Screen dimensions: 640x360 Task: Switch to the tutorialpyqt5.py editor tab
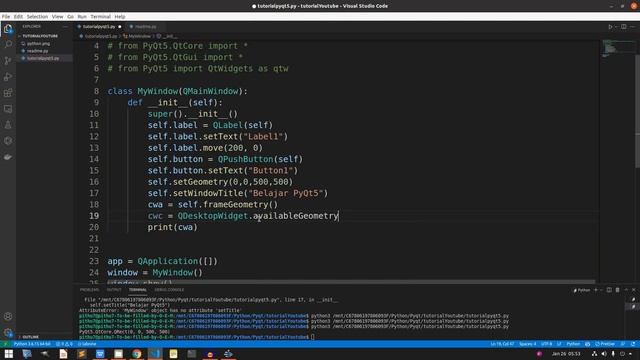pos(99,27)
